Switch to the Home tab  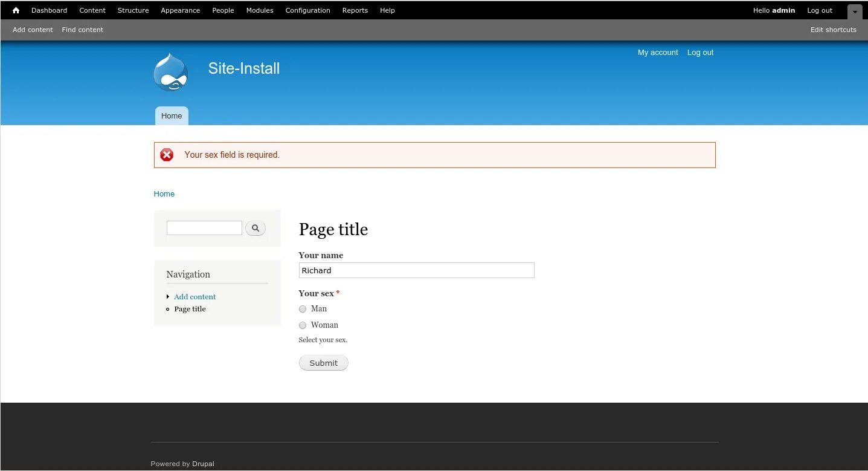(x=172, y=116)
